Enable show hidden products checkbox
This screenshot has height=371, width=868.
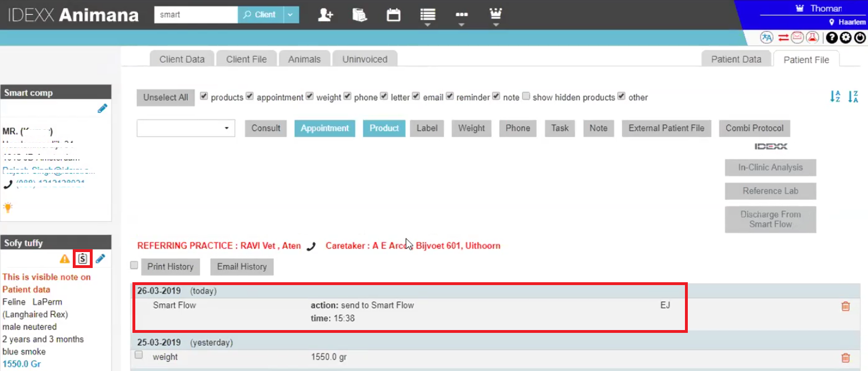(x=526, y=96)
